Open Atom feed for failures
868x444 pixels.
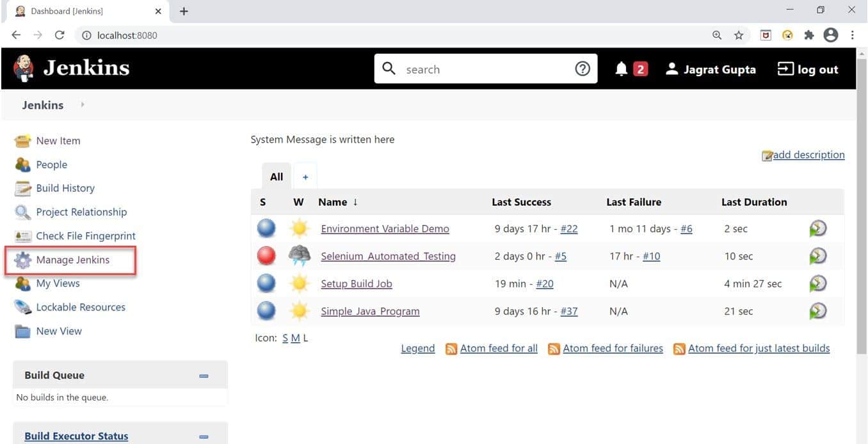613,348
